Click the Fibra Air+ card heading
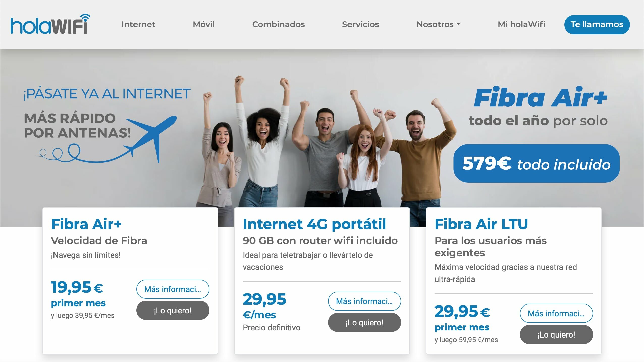The width and height of the screenshot is (644, 362). (86, 224)
